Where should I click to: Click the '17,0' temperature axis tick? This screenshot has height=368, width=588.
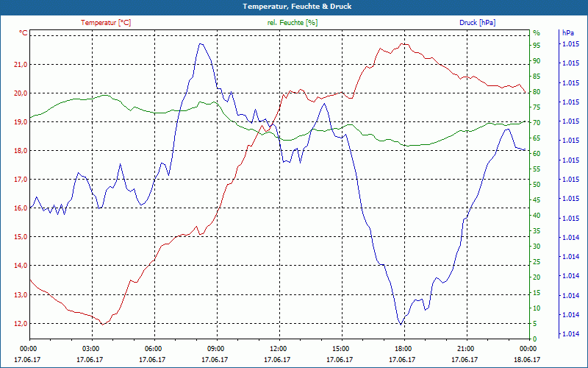click(x=21, y=180)
